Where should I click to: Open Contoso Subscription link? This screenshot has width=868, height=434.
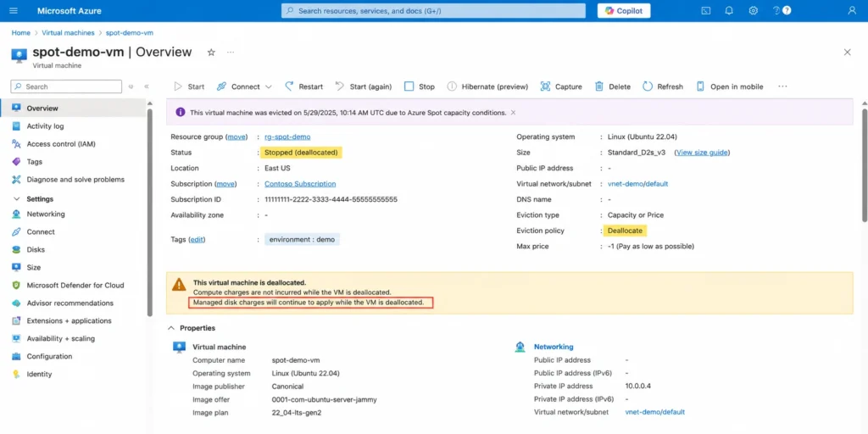pyautogui.click(x=300, y=184)
